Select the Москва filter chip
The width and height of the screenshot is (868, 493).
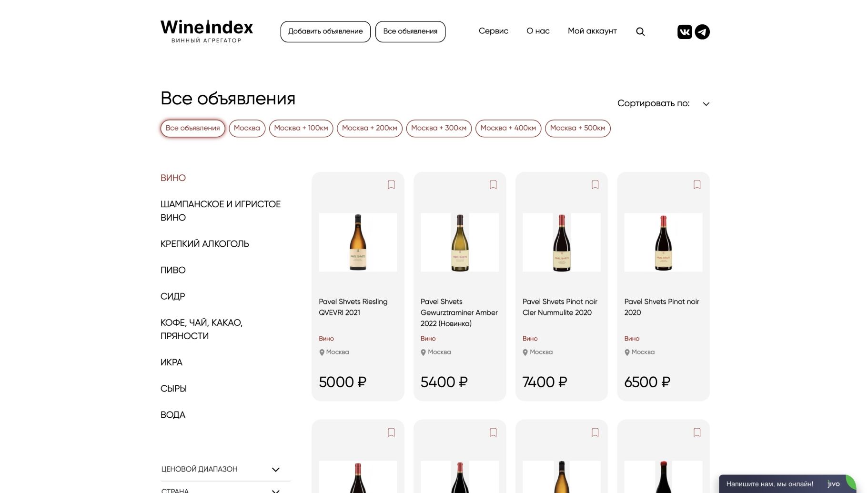click(x=247, y=128)
